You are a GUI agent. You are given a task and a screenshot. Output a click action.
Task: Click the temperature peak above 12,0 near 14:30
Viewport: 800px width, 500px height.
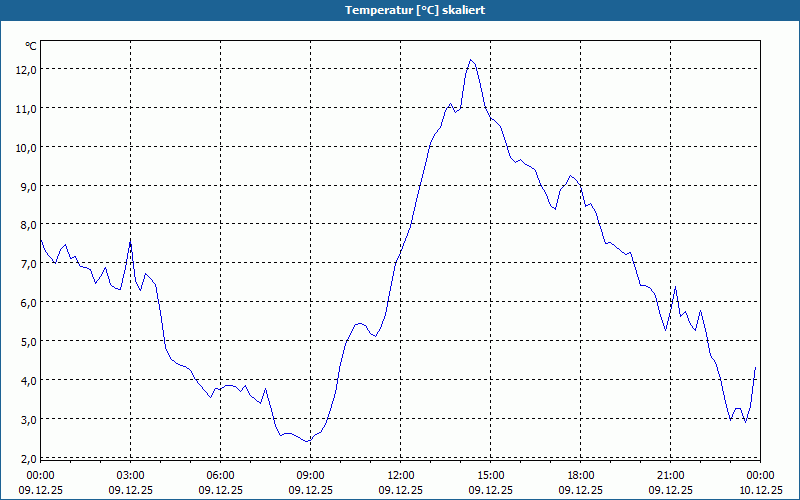[470, 60]
